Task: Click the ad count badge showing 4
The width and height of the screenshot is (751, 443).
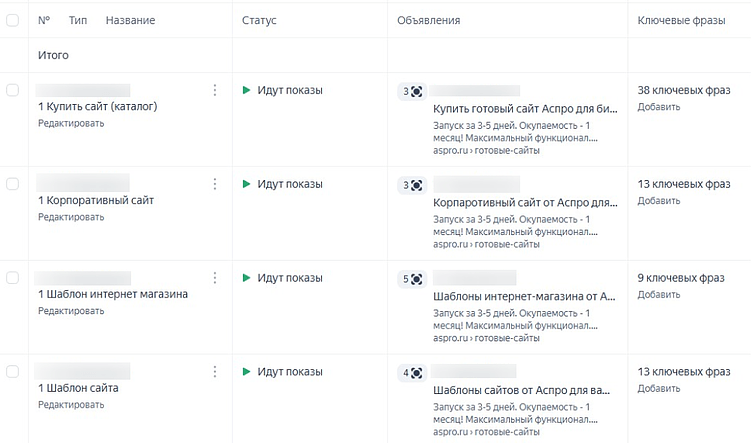Action: [413, 373]
